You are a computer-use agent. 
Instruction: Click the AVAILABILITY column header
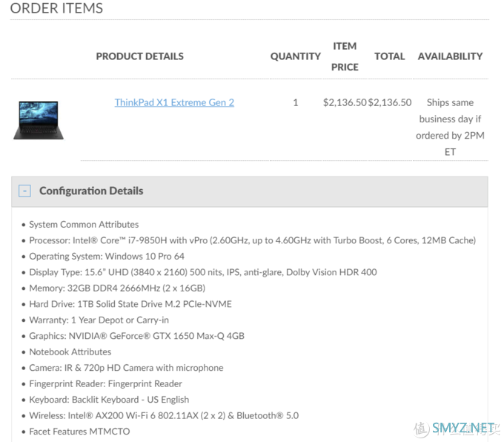450,56
